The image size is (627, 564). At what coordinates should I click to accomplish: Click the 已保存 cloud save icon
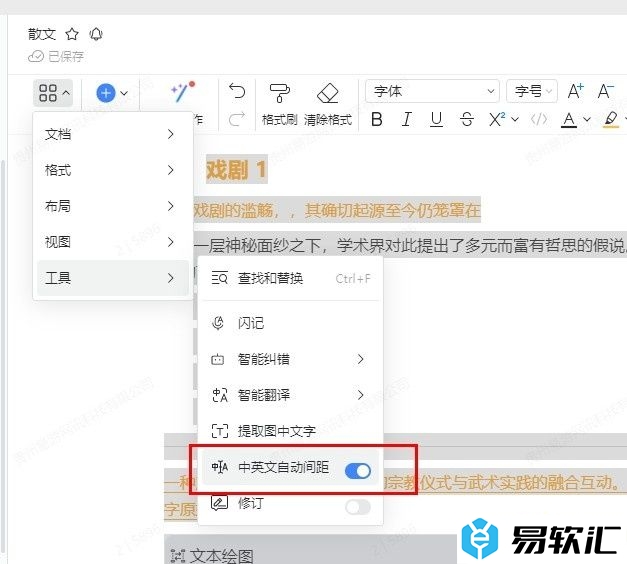click(36, 56)
